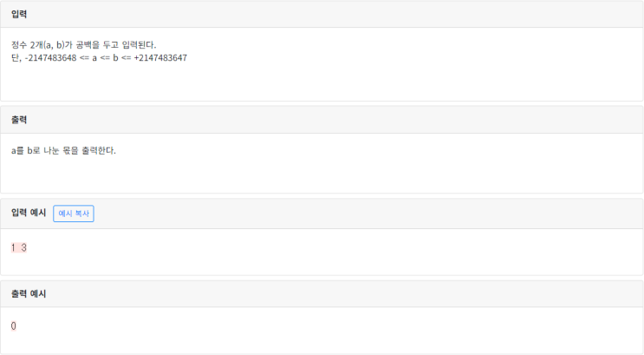Click the line about two integers a, b
Image resolution: width=644 pixels, height=355 pixels.
tap(83, 45)
